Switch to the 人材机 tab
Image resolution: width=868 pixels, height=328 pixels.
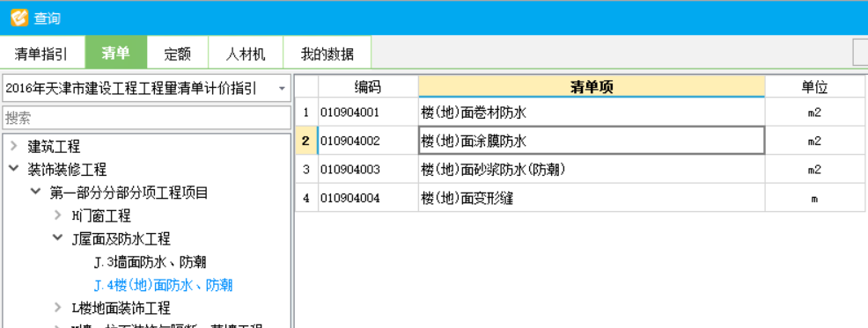click(246, 54)
